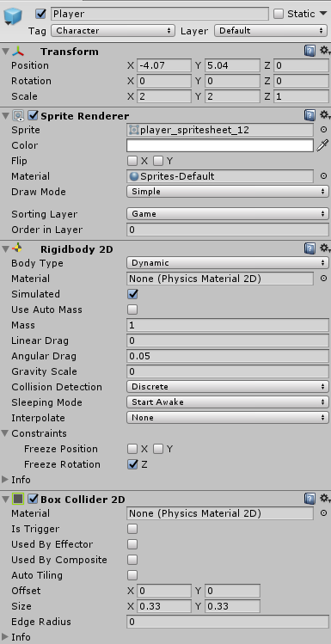Click Box Collider 2D Material picker circle
This screenshot has height=644, width=331.
323,513
